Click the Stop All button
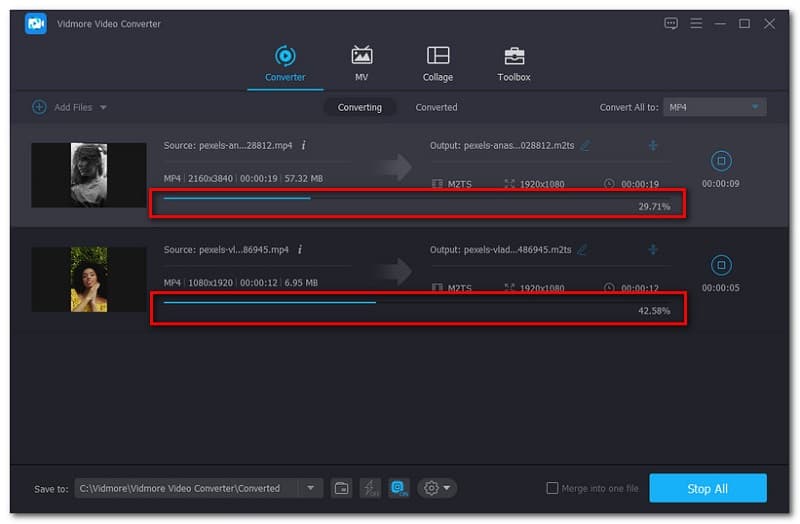The width and height of the screenshot is (800, 524). tap(707, 488)
